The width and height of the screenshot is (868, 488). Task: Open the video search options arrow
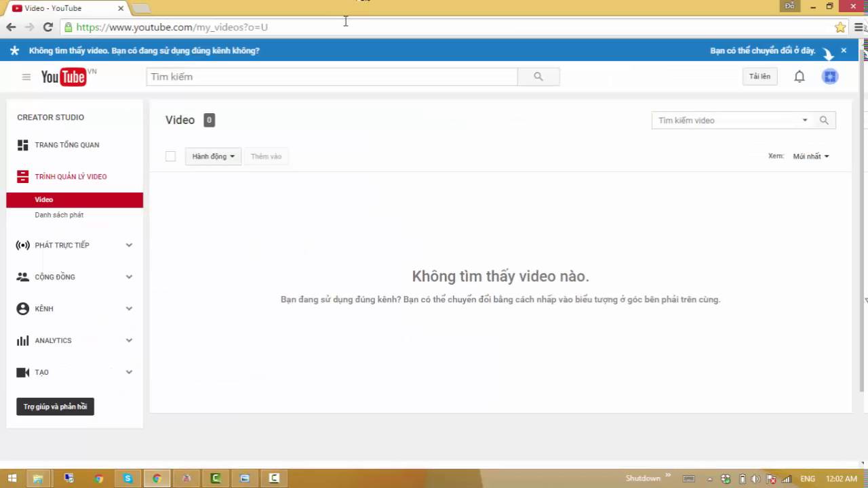(805, 121)
